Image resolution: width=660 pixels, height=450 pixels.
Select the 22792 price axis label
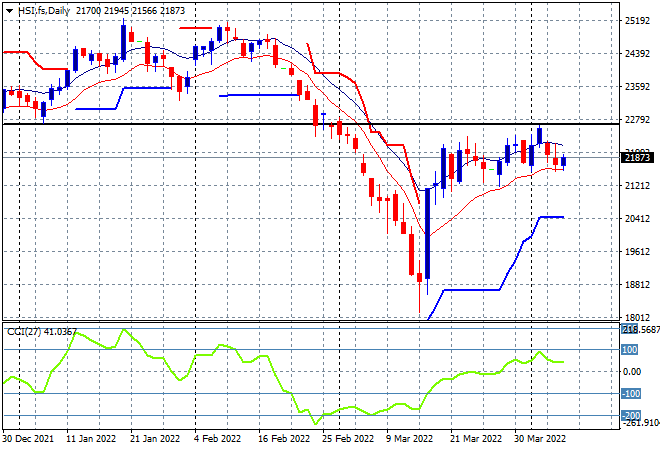tap(637, 120)
